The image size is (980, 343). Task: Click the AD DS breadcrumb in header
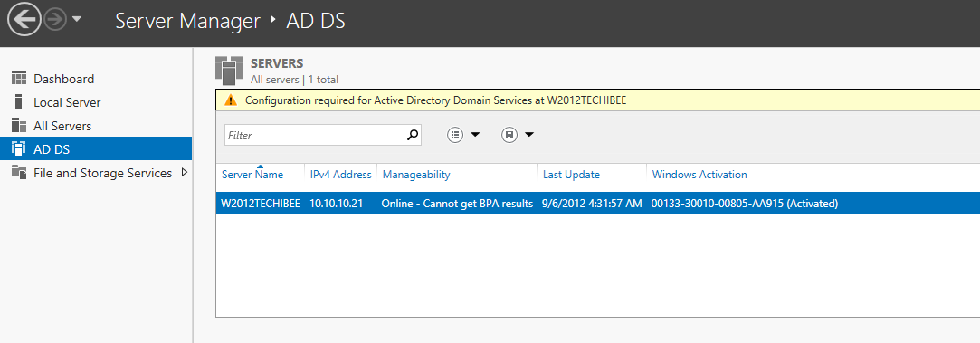click(x=316, y=21)
